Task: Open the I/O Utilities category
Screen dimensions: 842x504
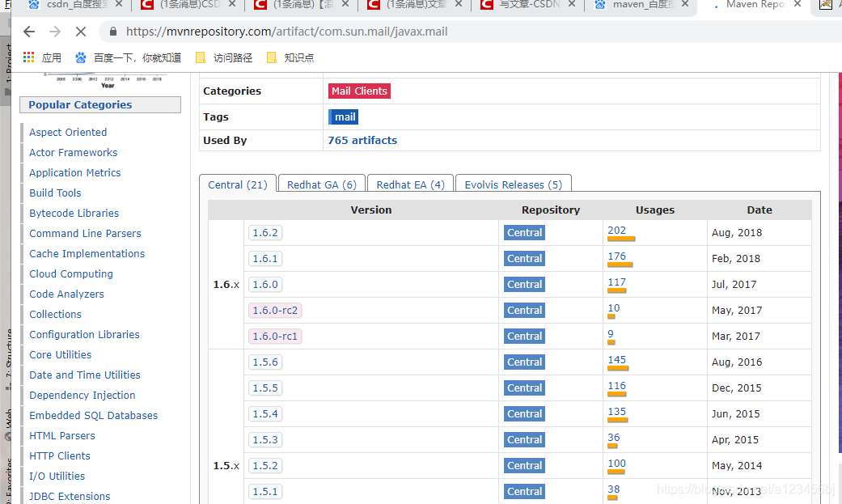Action: pos(57,476)
